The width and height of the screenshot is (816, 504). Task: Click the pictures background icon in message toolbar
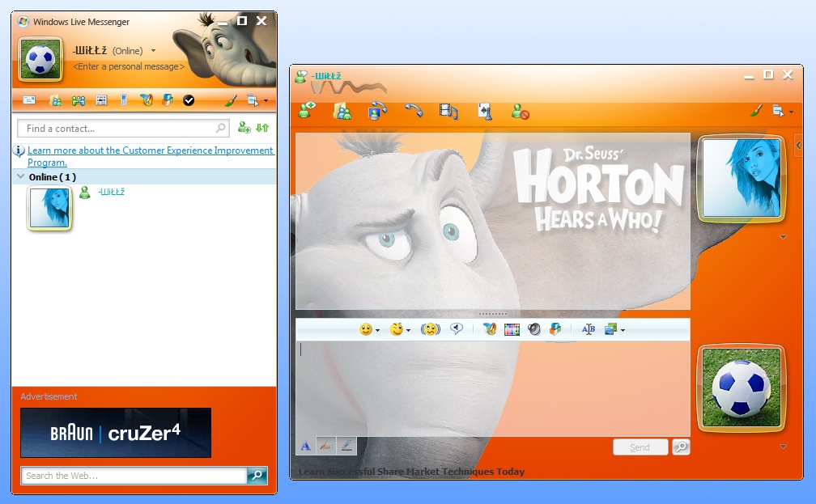pyautogui.click(x=610, y=329)
